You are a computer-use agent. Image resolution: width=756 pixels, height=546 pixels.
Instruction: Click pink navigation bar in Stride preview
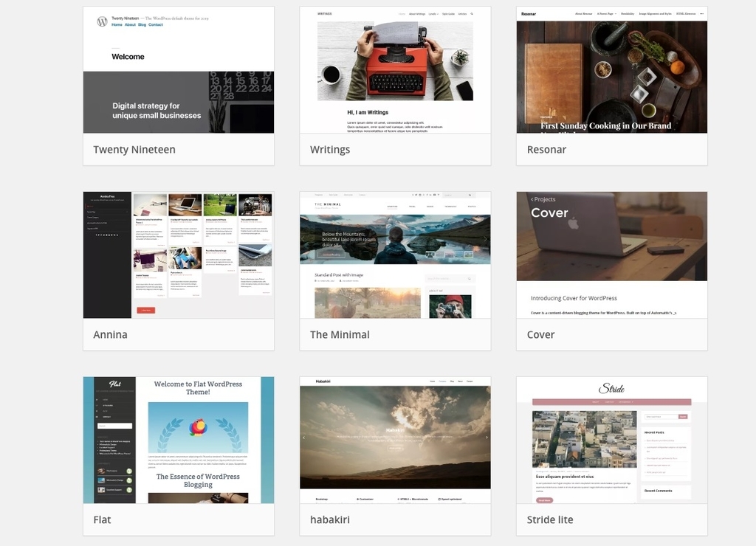(x=611, y=402)
